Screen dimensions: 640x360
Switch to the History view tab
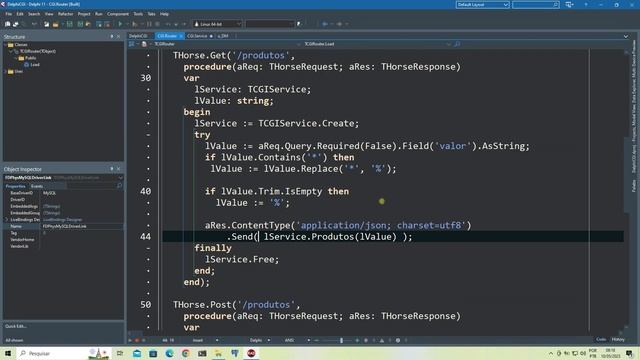pos(618,339)
